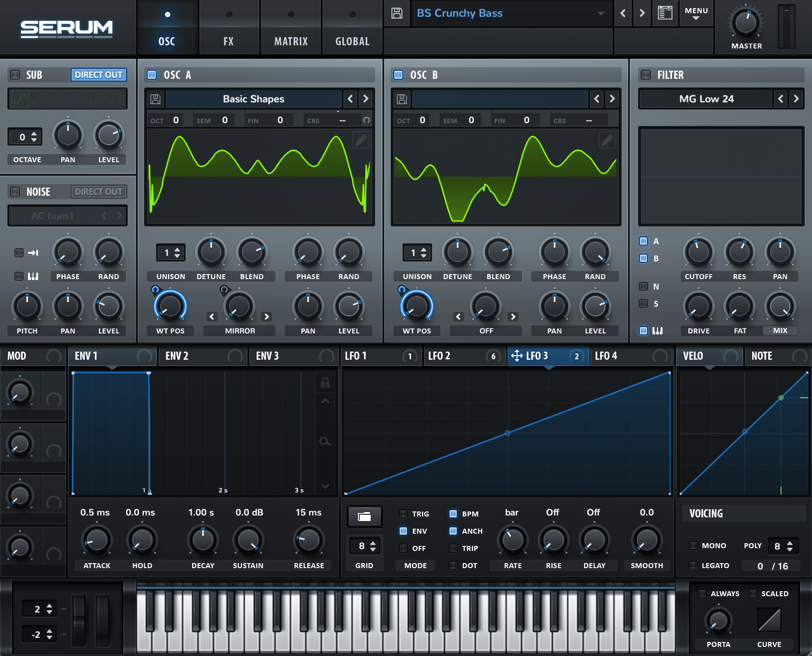Enable the FILTER section
The image size is (812, 656).
pyautogui.click(x=646, y=75)
